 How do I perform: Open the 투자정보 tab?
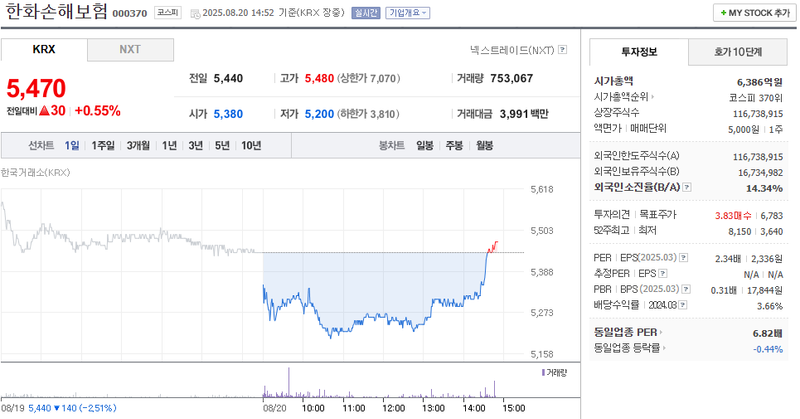click(x=639, y=52)
